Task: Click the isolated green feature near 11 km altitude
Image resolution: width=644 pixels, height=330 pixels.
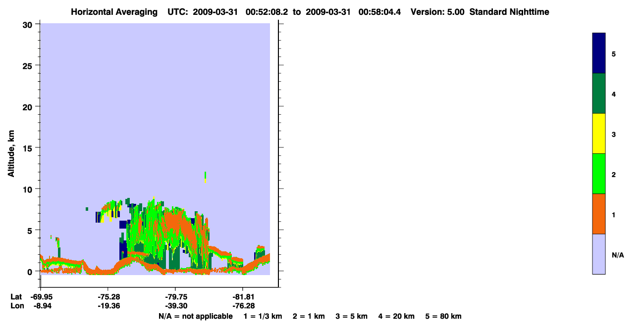Action: pos(205,177)
